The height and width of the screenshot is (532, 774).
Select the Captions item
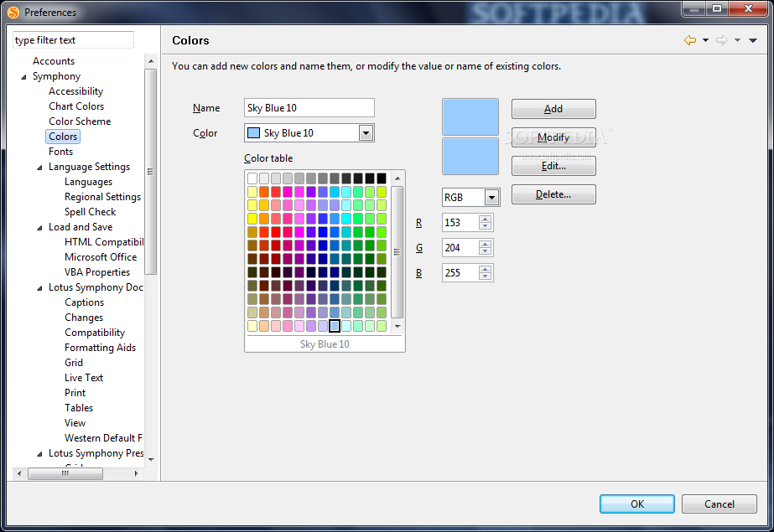(85, 302)
